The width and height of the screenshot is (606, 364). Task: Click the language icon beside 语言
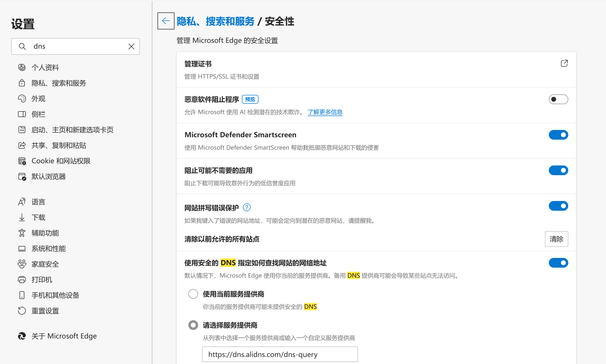(22, 202)
